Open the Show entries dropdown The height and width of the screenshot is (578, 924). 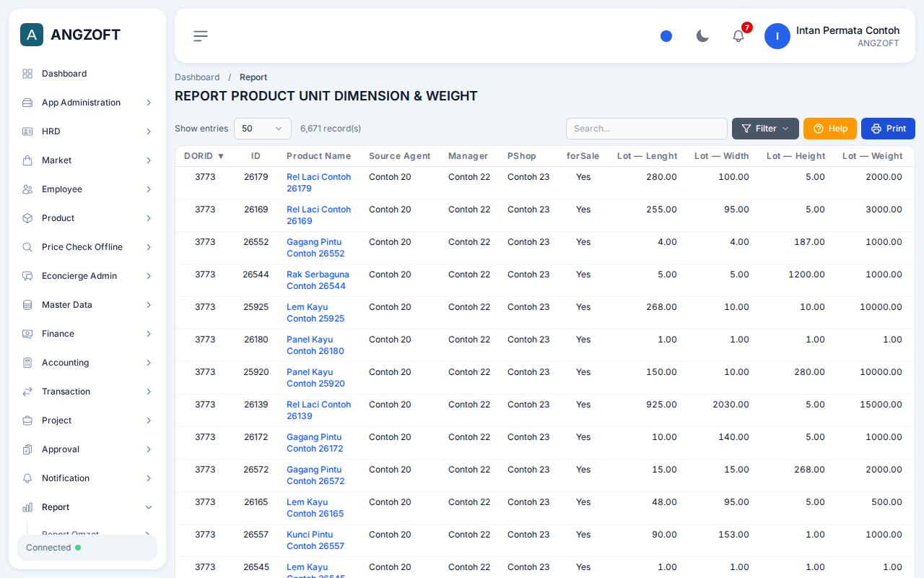(263, 129)
